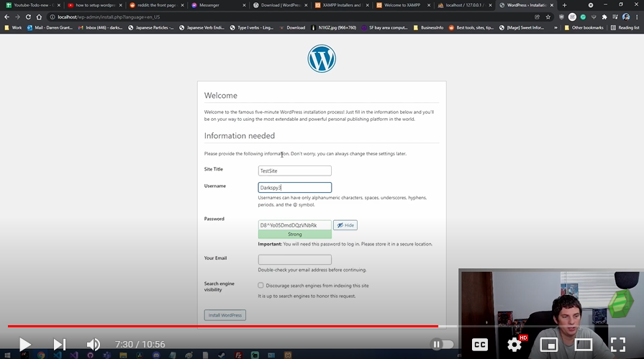644x359 pixels.
Task: Skip to the next video
Action: tap(59, 344)
